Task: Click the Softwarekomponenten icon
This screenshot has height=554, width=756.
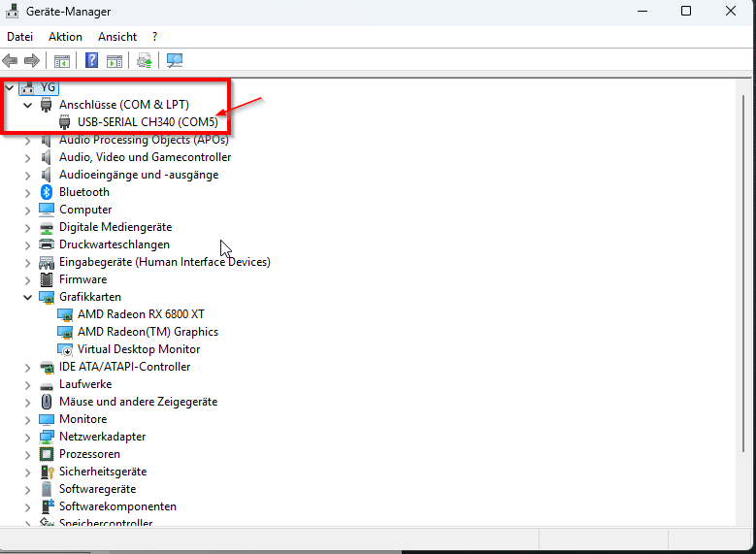Action: (48, 506)
